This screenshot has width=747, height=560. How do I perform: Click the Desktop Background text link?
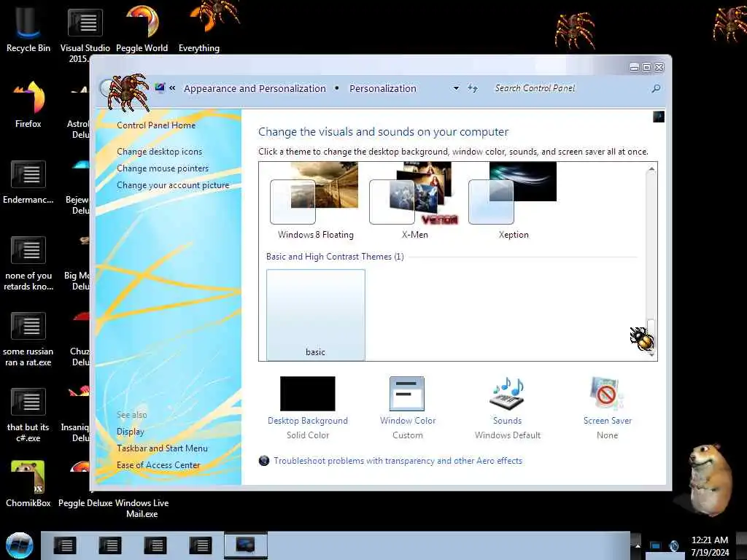coord(308,421)
